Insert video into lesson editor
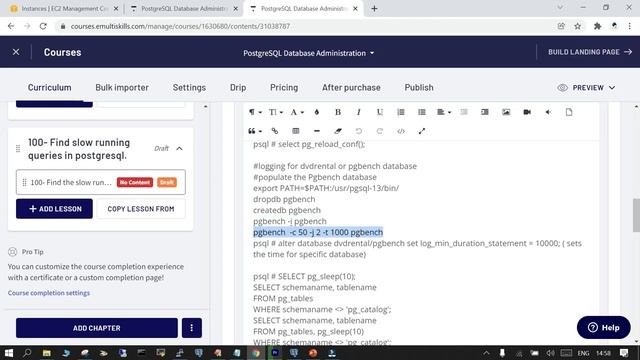The width and height of the screenshot is (640, 360). [527, 112]
